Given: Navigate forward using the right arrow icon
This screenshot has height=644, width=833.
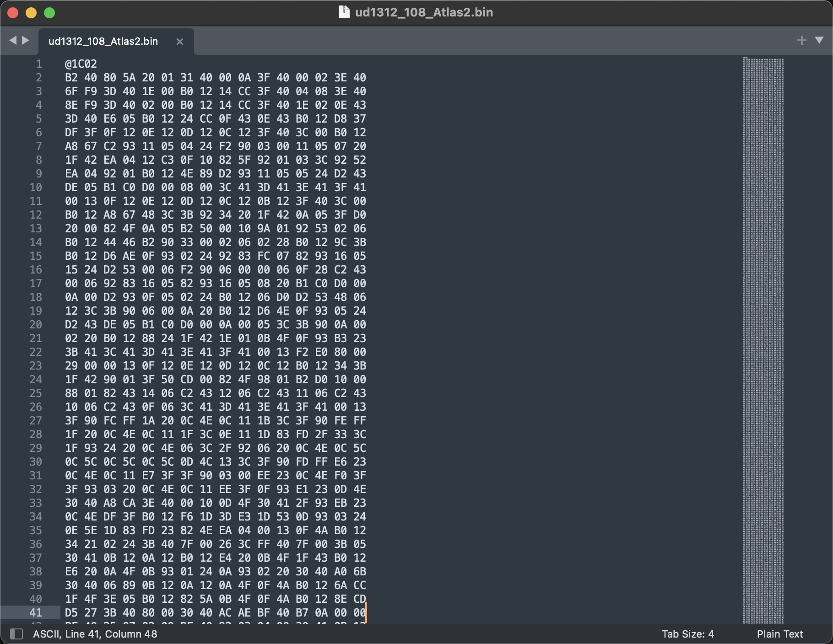Looking at the screenshot, I should [x=25, y=40].
